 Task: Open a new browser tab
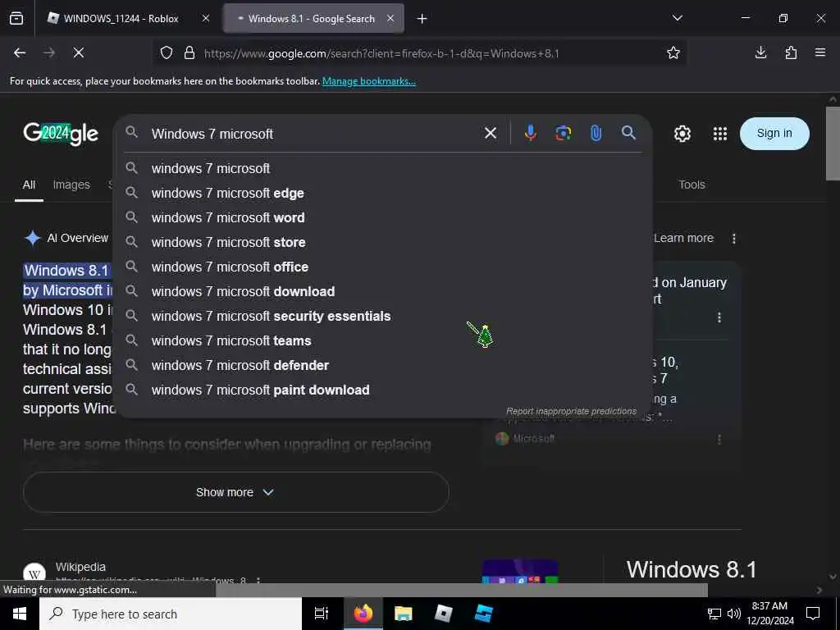click(422, 19)
